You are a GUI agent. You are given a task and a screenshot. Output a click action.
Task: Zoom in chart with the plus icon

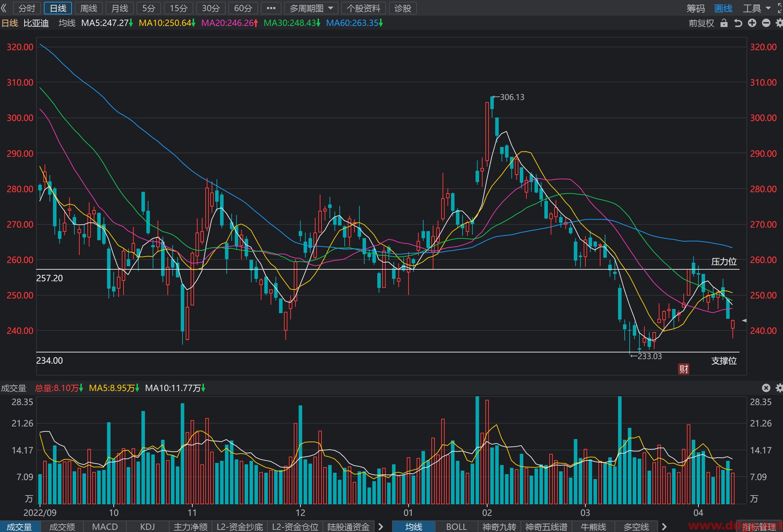752,23
